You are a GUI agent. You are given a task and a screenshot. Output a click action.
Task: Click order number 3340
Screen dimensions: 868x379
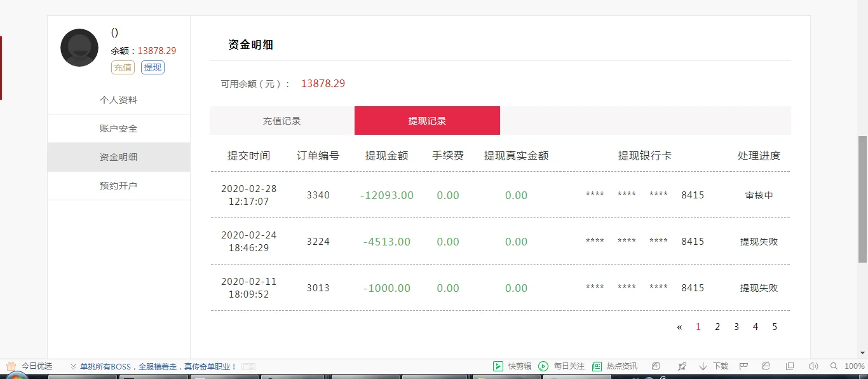(318, 195)
